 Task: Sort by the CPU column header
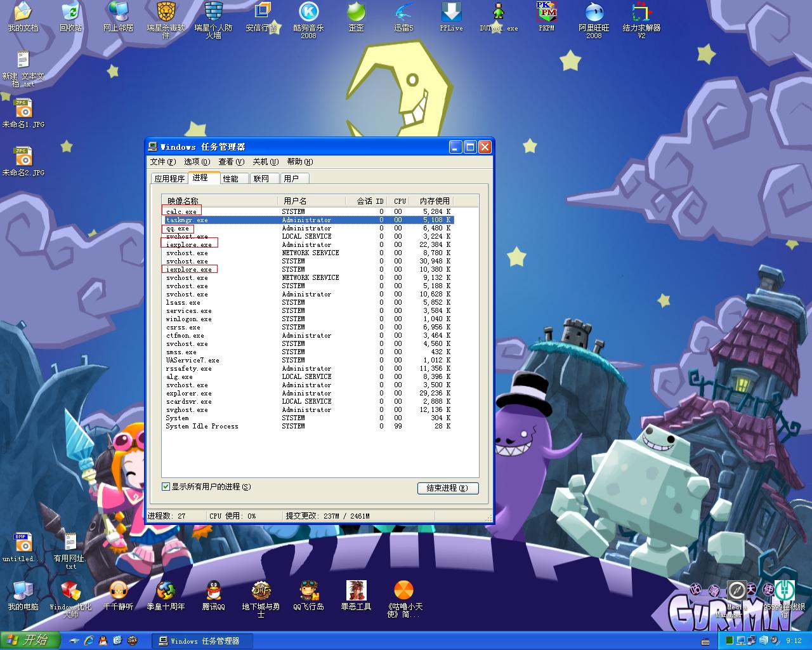(x=399, y=201)
